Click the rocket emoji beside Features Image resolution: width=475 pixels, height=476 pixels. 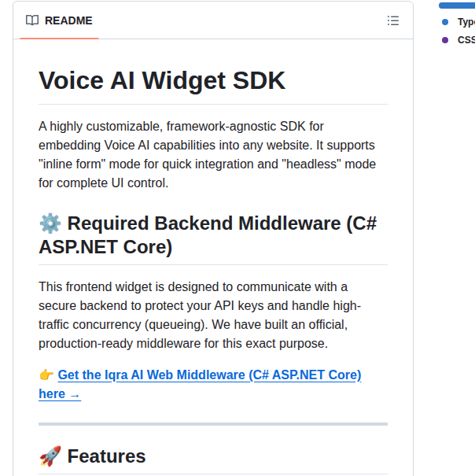(50, 456)
